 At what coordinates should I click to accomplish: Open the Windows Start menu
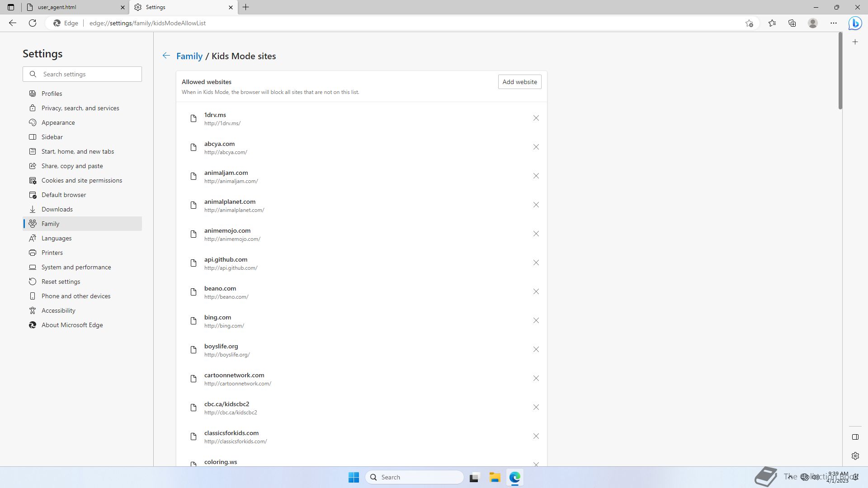point(354,477)
